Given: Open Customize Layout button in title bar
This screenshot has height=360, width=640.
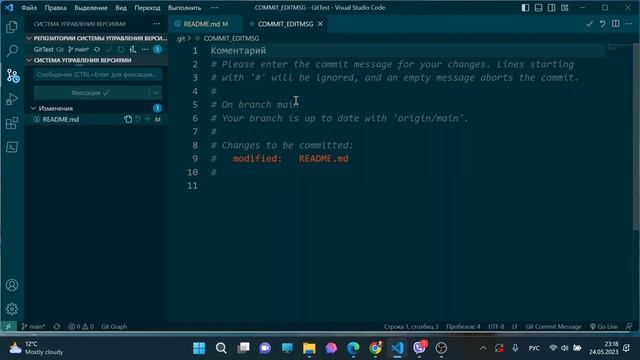Looking at the screenshot, I should click(x=564, y=8).
